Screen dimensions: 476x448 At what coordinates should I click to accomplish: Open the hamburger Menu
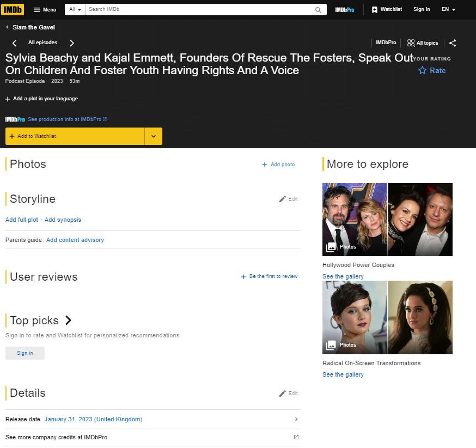coord(45,10)
